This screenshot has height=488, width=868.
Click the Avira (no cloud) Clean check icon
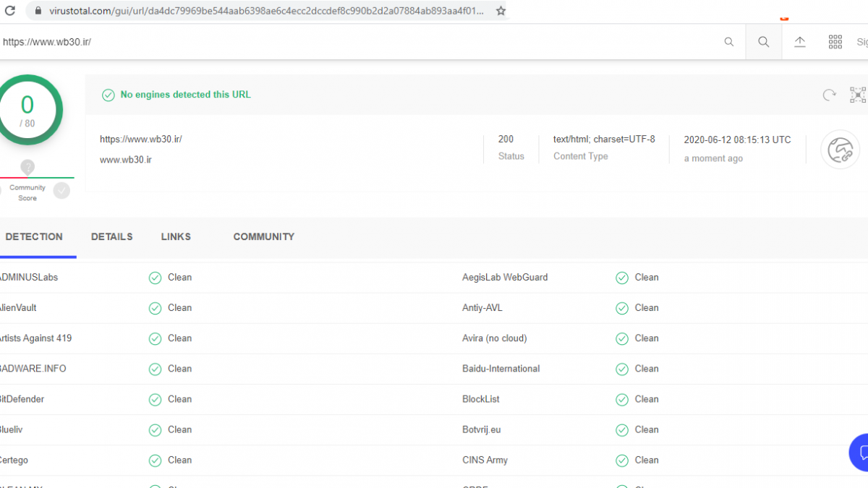click(x=622, y=338)
